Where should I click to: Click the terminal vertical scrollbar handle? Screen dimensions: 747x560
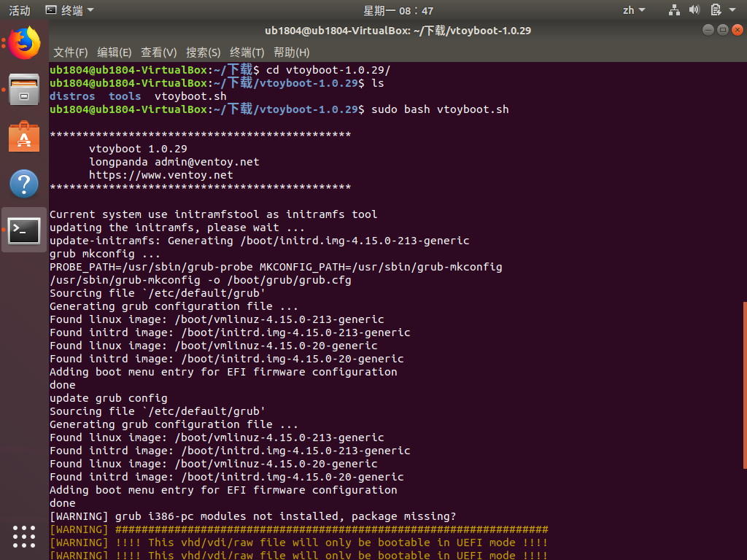coord(745,385)
